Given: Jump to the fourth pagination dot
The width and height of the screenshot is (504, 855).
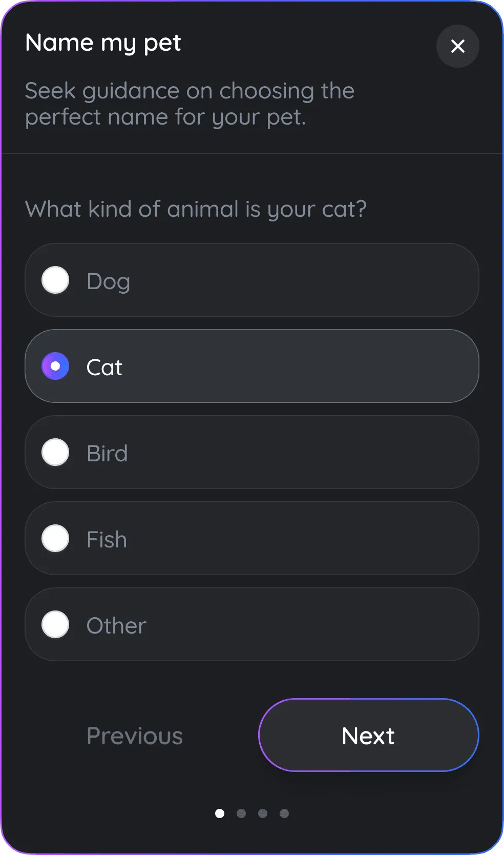Looking at the screenshot, I should [284, 813].
